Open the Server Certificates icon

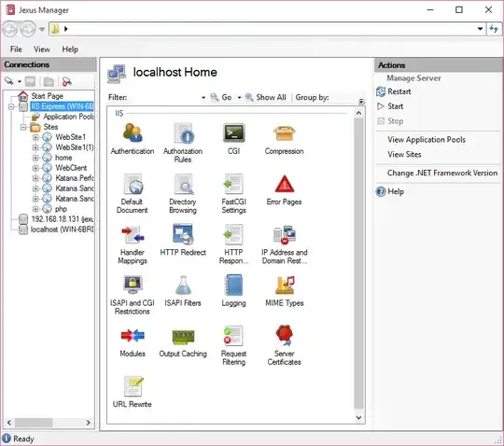(284, 335)
